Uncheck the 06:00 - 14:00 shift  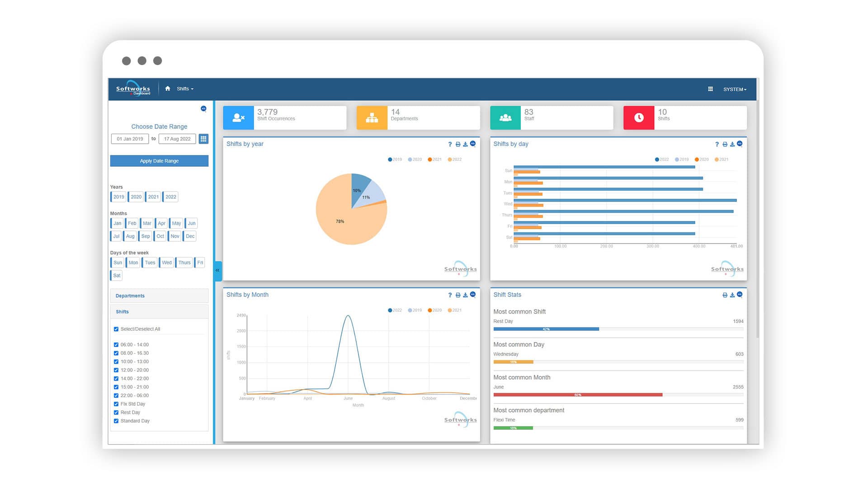pyautogui.click(x=116, y=345)
